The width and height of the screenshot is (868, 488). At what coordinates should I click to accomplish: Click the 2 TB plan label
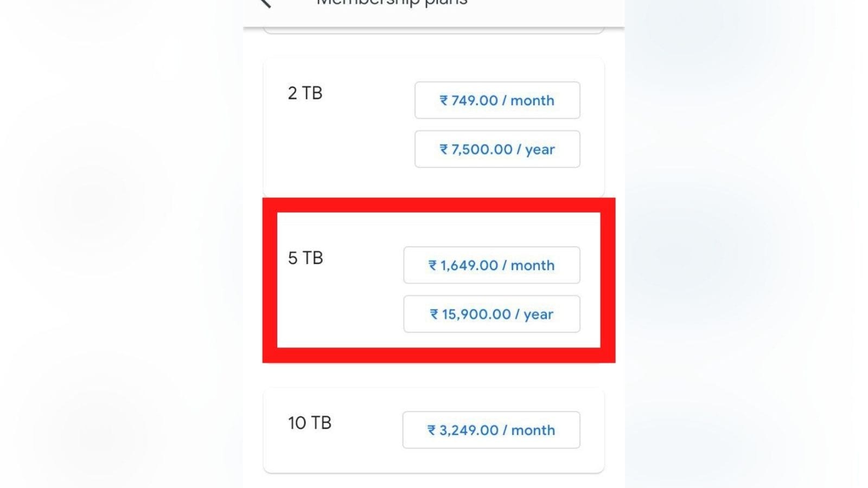click(x=305, y=93)
